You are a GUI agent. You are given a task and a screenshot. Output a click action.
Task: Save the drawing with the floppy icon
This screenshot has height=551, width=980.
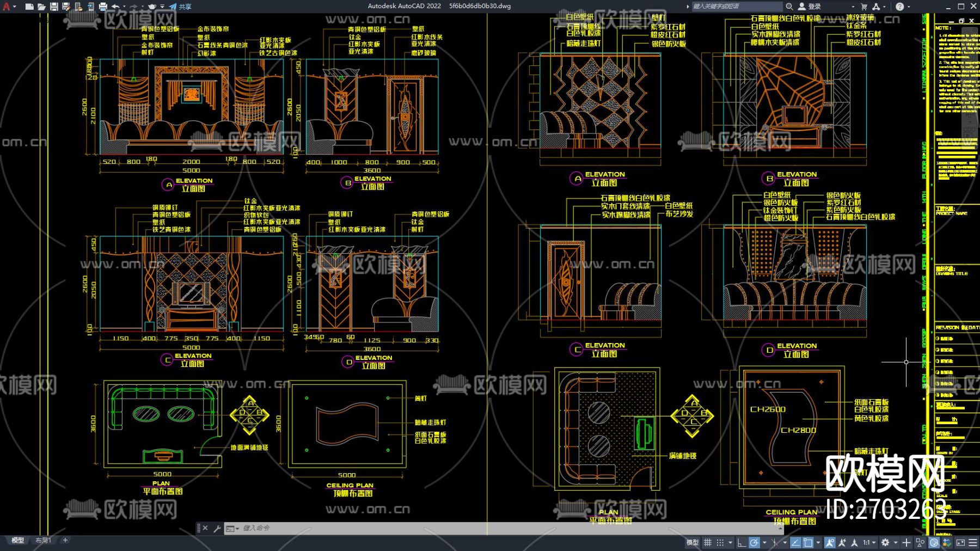pyautogui.click(x=54, y=7)
